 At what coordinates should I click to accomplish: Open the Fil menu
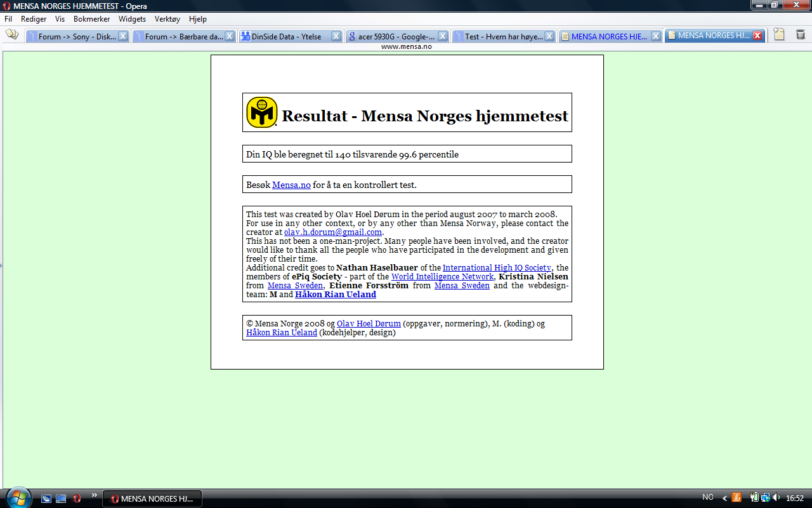point(8,19)
